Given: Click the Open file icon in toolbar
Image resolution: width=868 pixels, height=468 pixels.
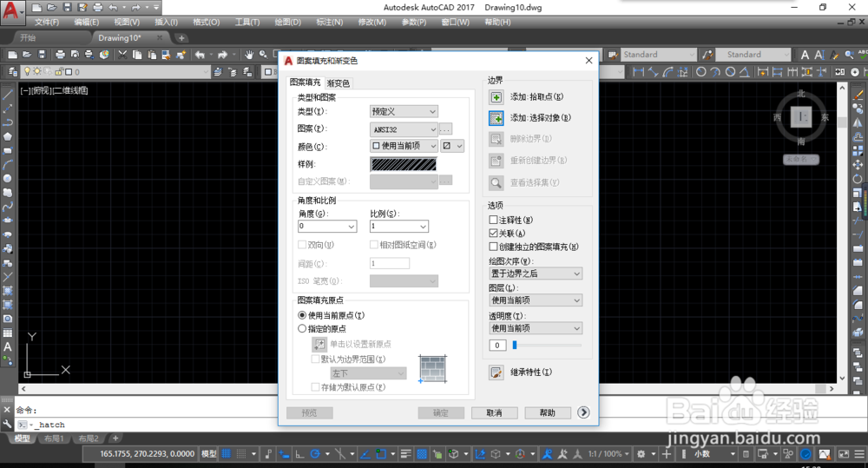Looking at the screenshot, I should [26, 55].
